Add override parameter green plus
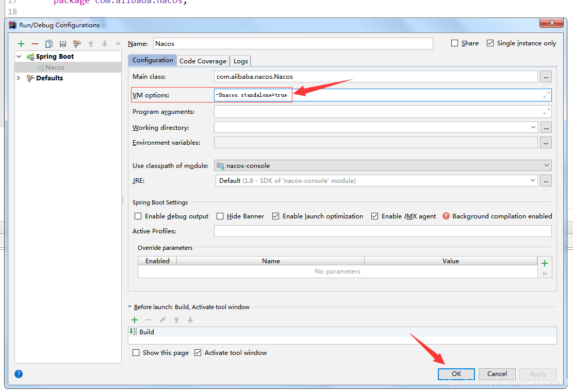Viewport: 573px width, 392px height. [545, 263]
